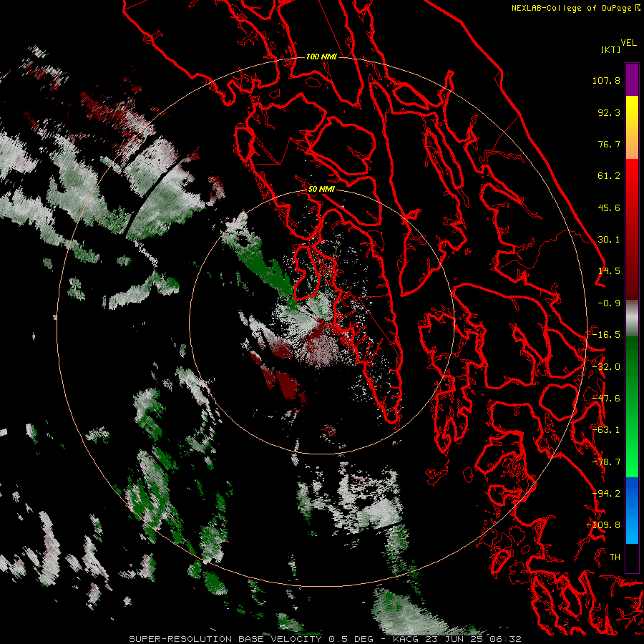Click the -0.9 velocity scale value
Screen dimensions: 644x644
pos(609,303)
